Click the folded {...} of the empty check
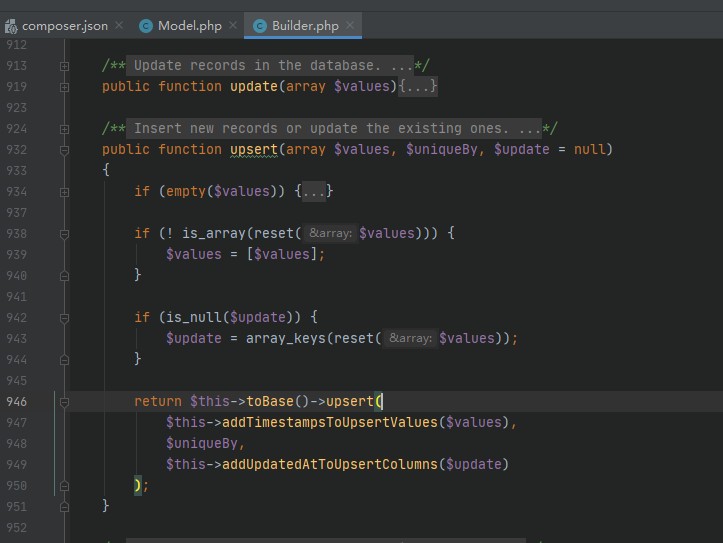Image resolution: width=723 pixels, height=543 pixels. coord(314,191)
